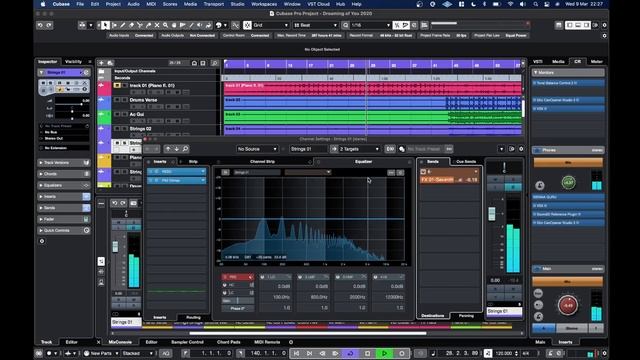Open the No Source input dropdown
This screenshot has height=360, width=640.
[x=257, y=149]
